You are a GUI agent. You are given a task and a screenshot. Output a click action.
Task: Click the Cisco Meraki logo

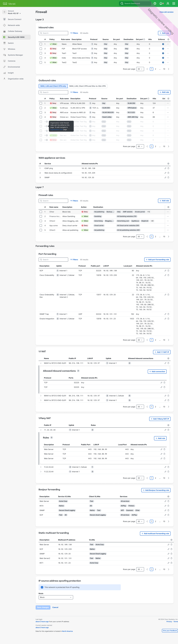pos(9,4)
